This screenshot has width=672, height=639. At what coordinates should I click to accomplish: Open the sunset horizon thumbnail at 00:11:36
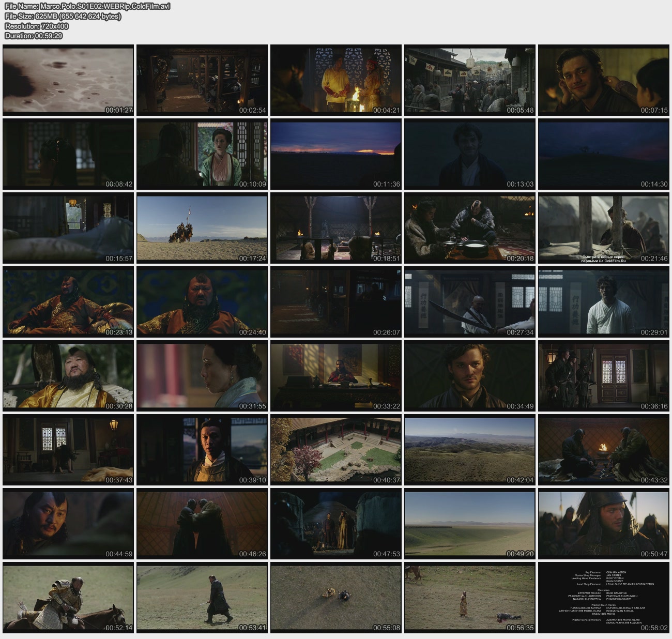335,155
